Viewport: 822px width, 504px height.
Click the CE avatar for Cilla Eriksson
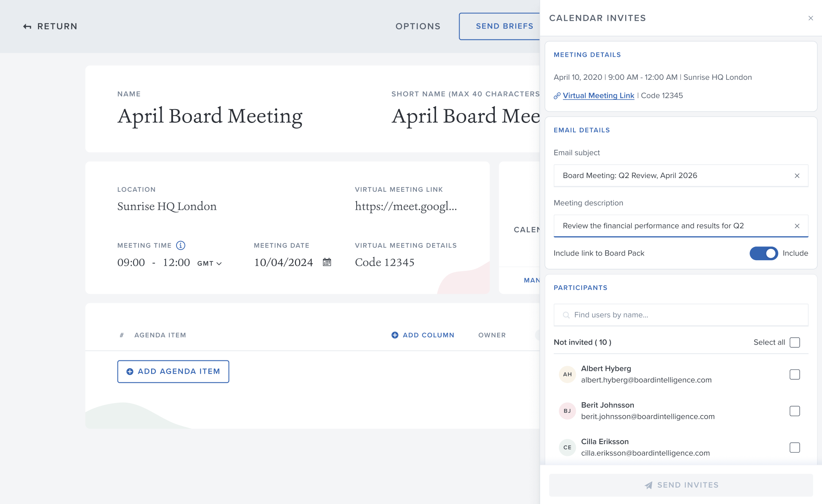tap(567, 447)
